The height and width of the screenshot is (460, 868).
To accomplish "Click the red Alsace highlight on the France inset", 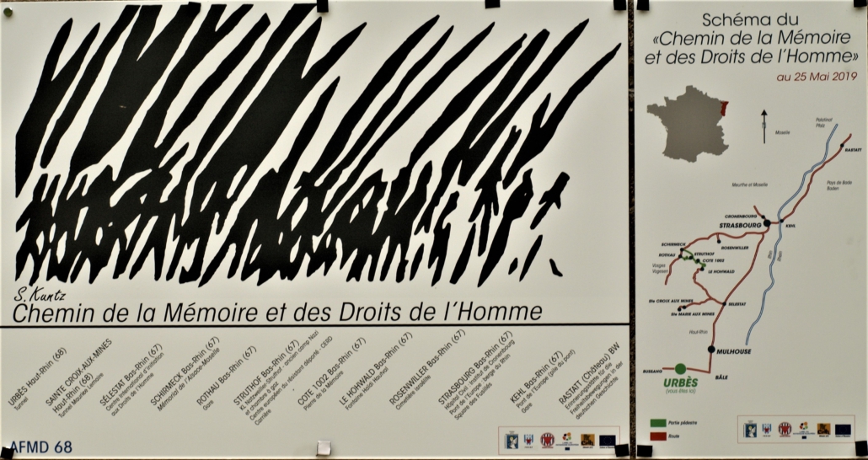I will [x=724, y=110].
